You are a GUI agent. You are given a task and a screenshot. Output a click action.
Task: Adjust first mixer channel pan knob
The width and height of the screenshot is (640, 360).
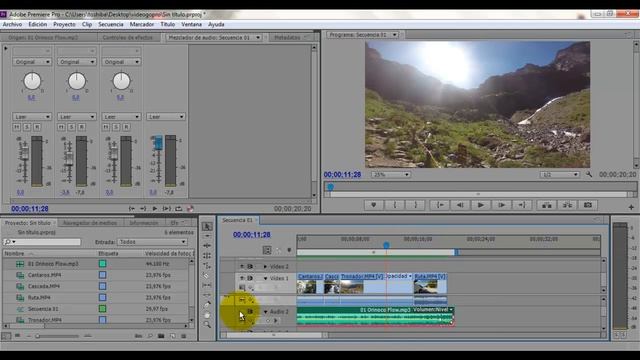tap(32, 81)
